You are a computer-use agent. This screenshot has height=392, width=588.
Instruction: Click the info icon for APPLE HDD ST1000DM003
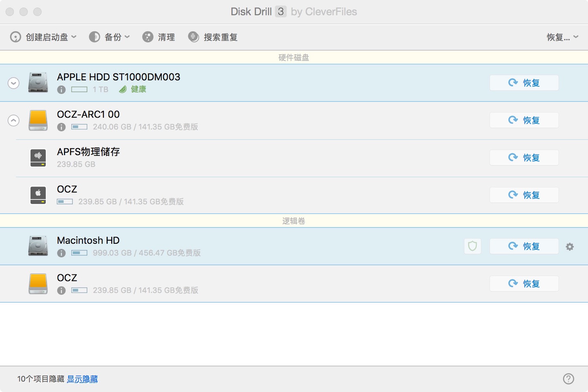pyautogui.click(x=61, y=90)
